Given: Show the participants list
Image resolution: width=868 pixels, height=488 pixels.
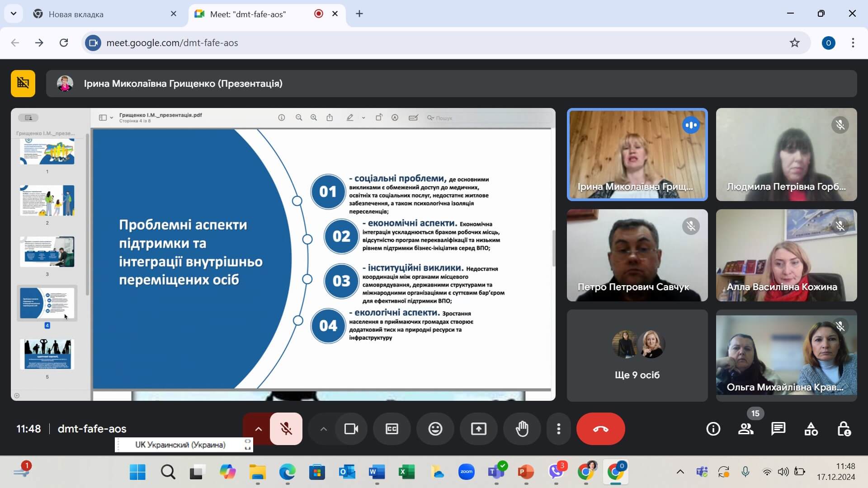Looking at the screenshot, I should point(745,429).
